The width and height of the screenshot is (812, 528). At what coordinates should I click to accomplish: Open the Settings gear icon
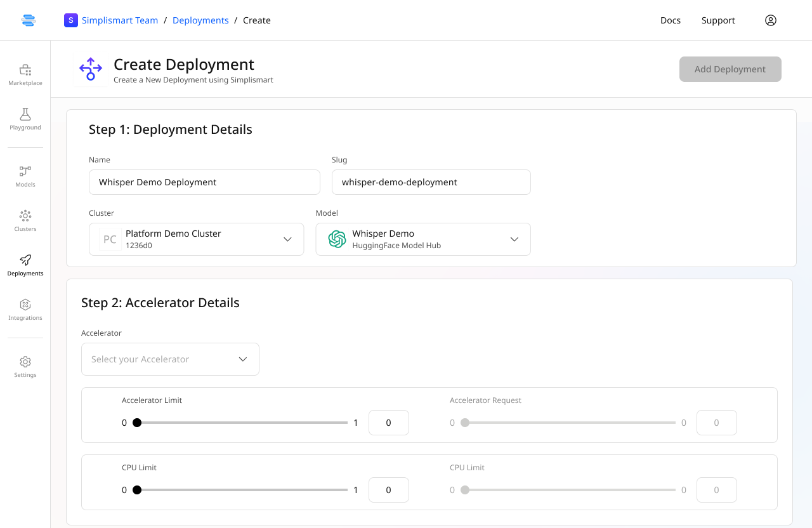pos(25,362)
